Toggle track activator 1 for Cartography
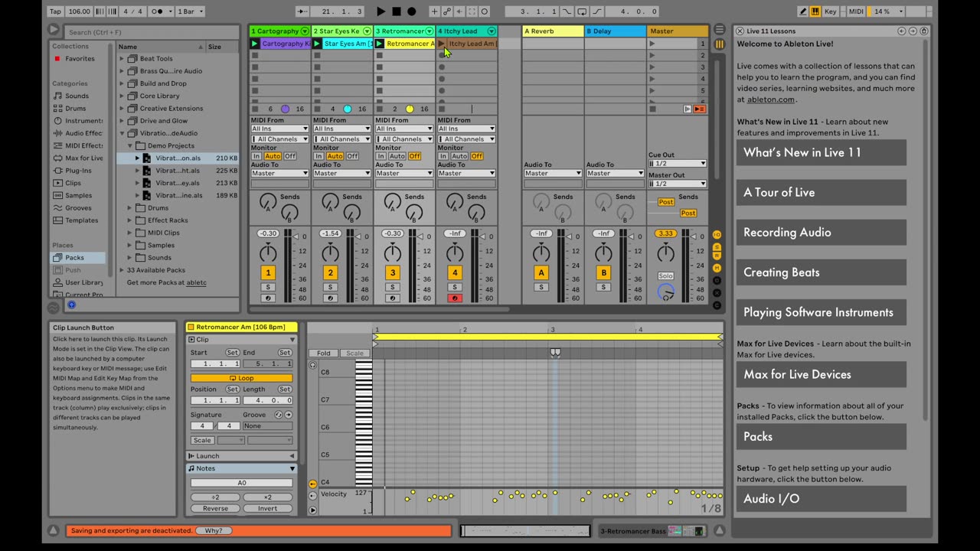Screen dimensions: 980x551 268,272
